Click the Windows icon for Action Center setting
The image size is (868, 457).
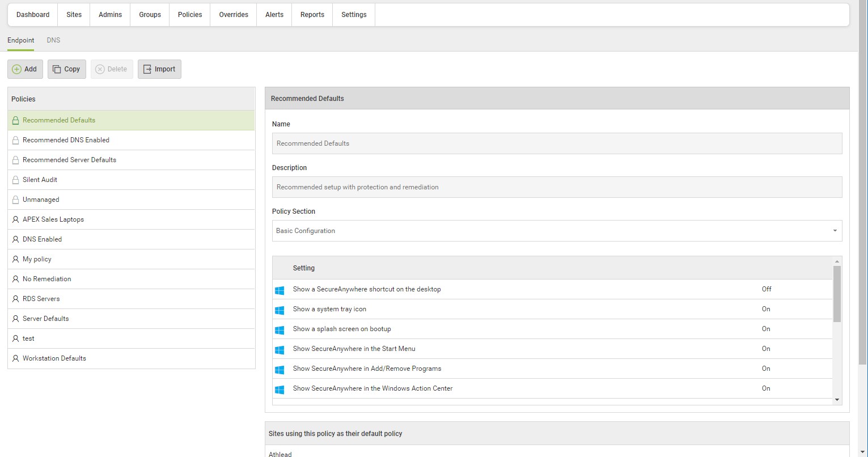tap(280, 389)
